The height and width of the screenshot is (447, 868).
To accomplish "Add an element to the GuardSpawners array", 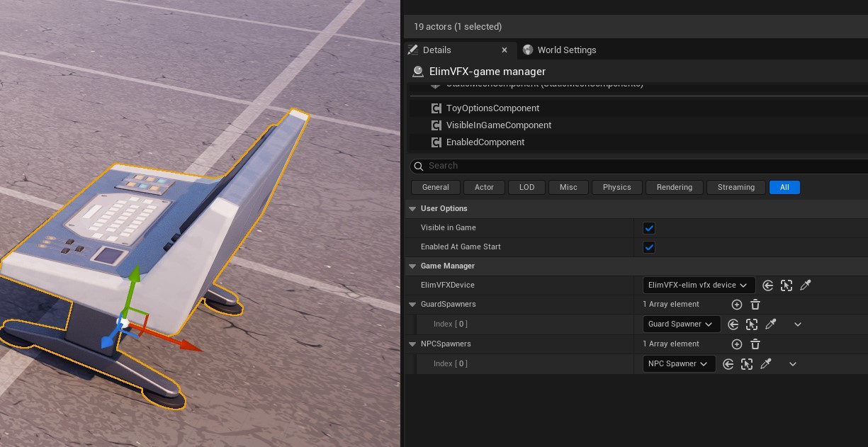I will (736, 305).
